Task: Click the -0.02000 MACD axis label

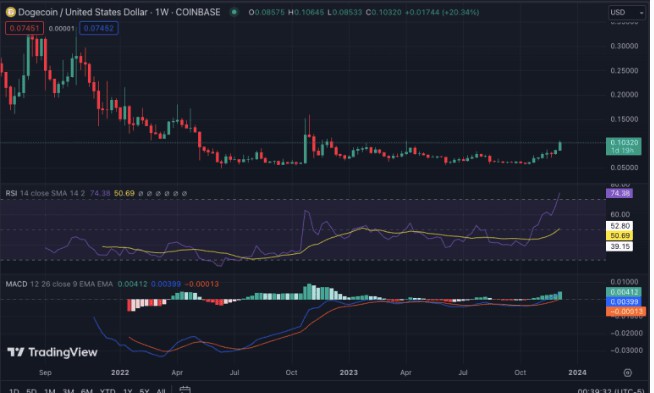Action: tap(626, 333)
